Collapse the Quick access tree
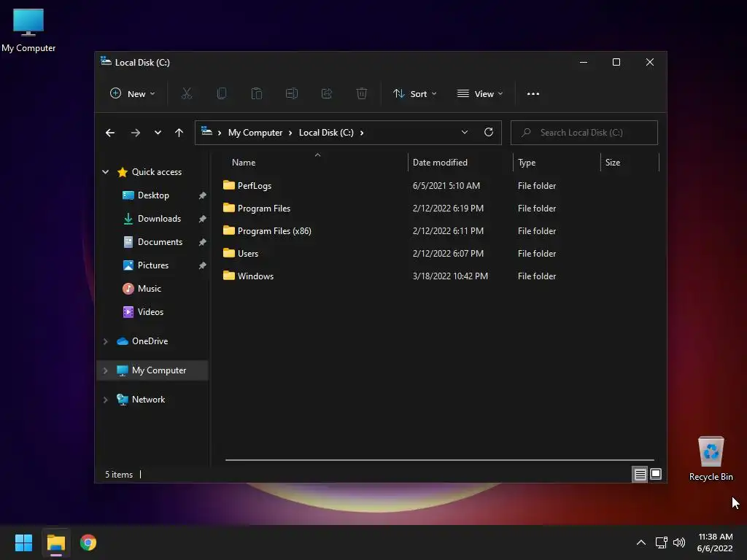 [105, 172]
